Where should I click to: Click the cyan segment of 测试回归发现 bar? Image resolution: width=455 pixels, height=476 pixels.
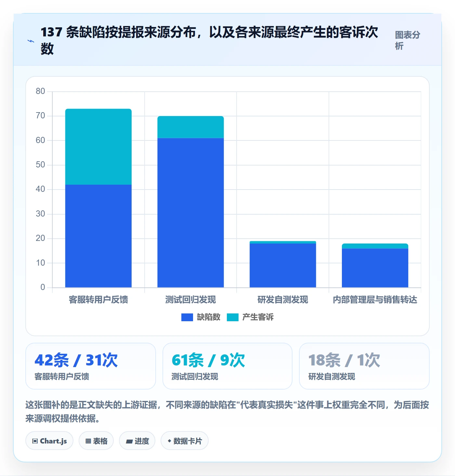[x=191, y=127]
